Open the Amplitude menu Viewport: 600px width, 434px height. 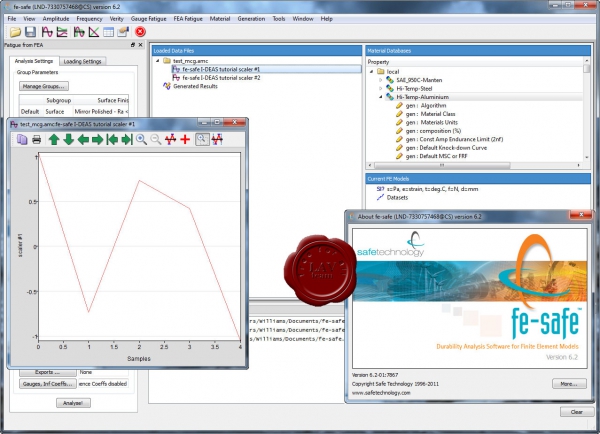(56, 18)
